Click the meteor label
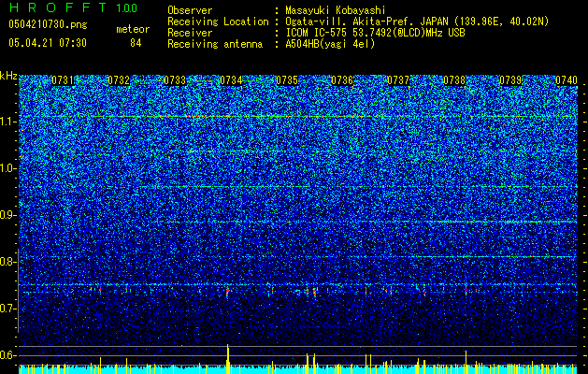This screenshot has height=374, width=588. click(x=133, y=29)
